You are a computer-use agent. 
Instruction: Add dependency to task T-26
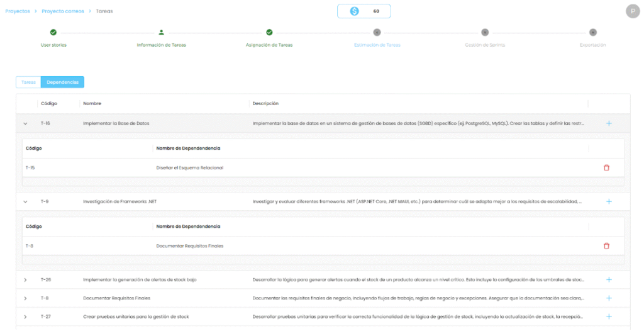click(608, 279)
